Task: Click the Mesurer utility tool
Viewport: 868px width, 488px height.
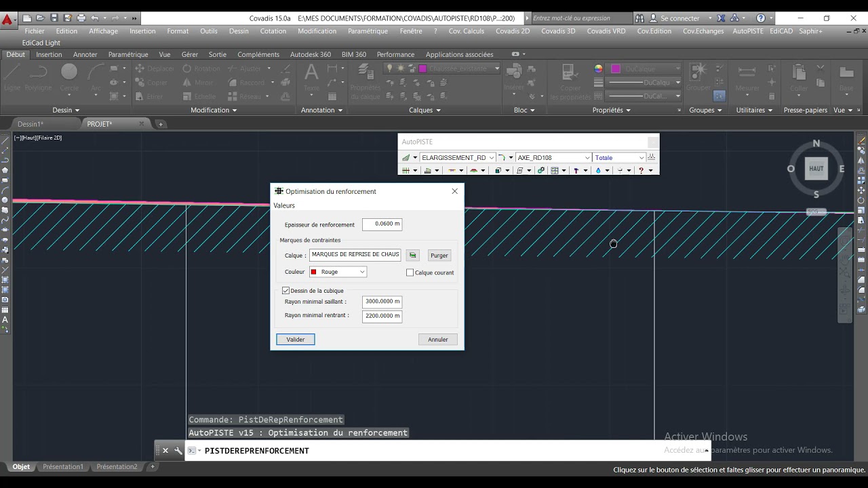Action: tap(747, 78)
